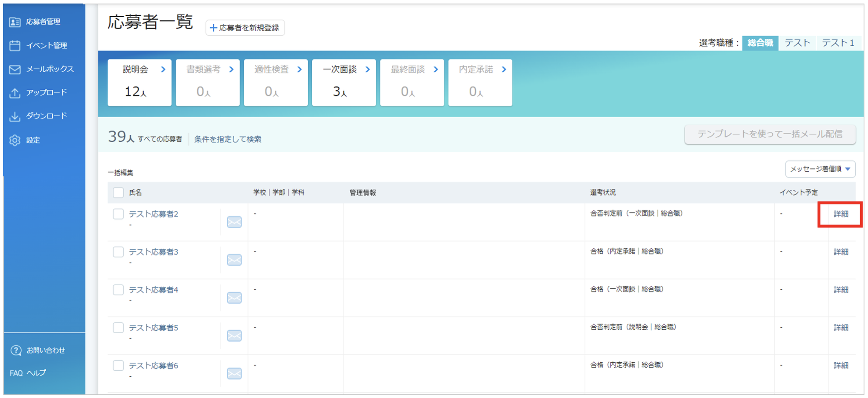This screenshot has height=398, width=868.
Task: Expand the 一次面談 stage card arrow
Action: tap(368, 70)
